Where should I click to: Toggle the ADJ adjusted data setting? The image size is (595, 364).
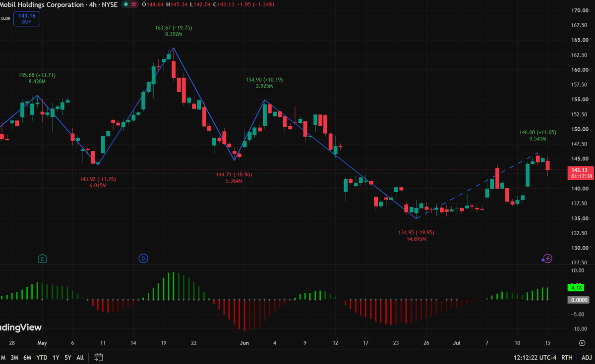pyautogui.click(x=586, y=357)
